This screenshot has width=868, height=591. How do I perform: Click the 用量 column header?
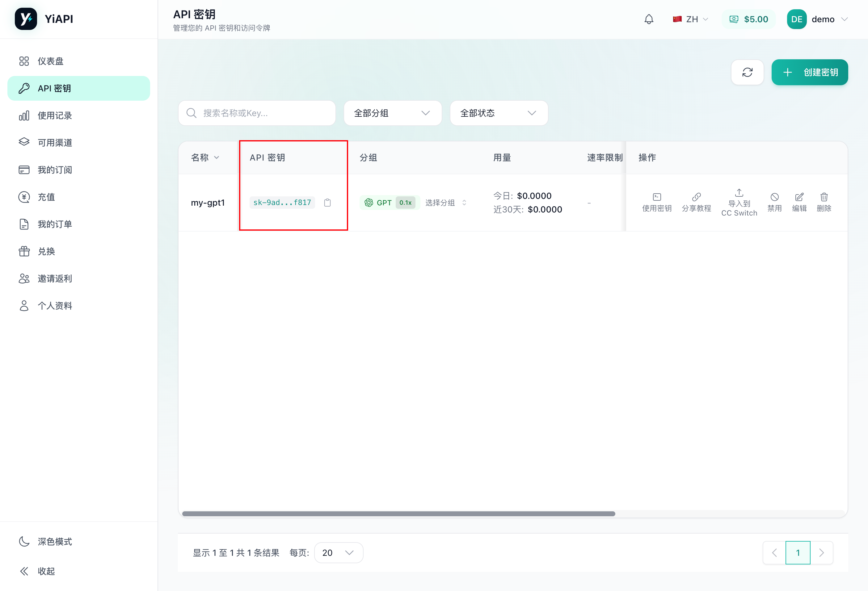click(502, 157)
